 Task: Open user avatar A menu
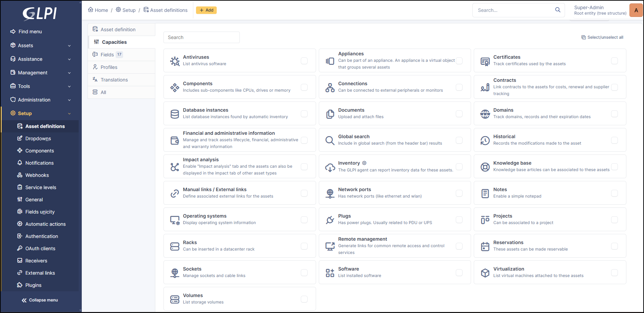[636, 10]
